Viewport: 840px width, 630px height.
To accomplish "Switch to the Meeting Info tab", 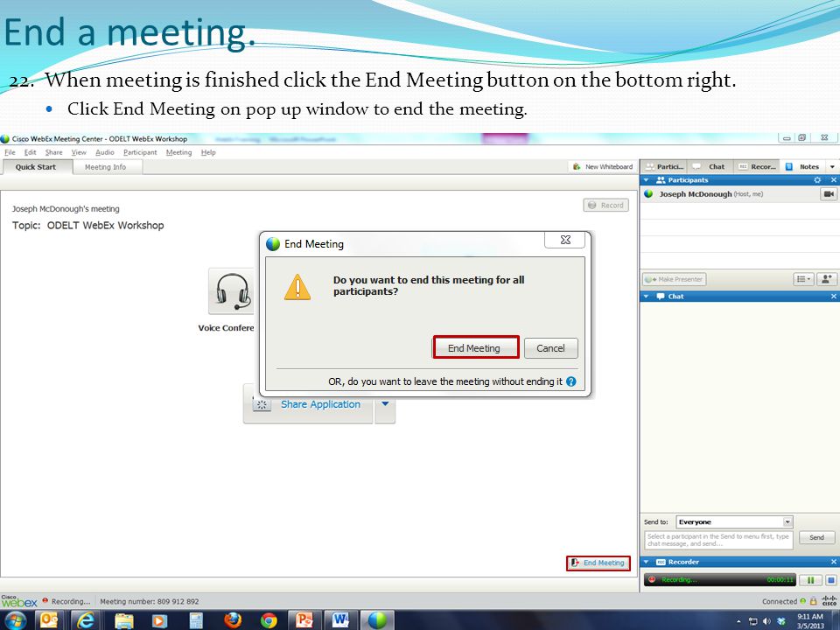I will 106,166.
